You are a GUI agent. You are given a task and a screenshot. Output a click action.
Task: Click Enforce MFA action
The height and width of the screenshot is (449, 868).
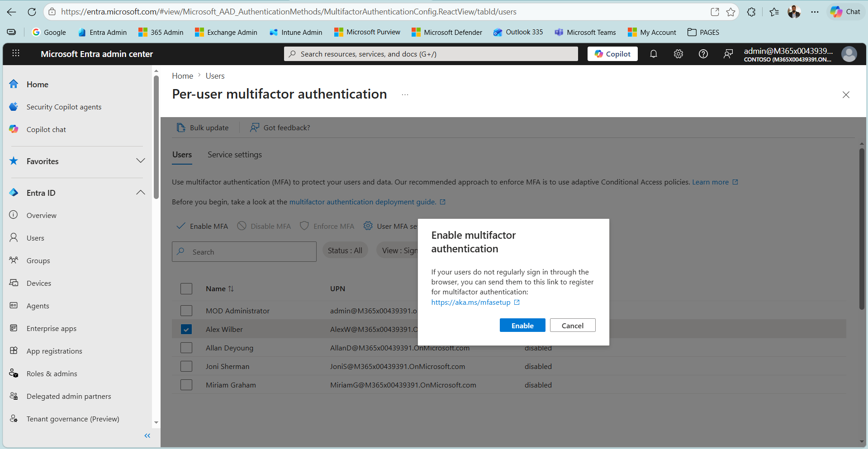(327, 226)
